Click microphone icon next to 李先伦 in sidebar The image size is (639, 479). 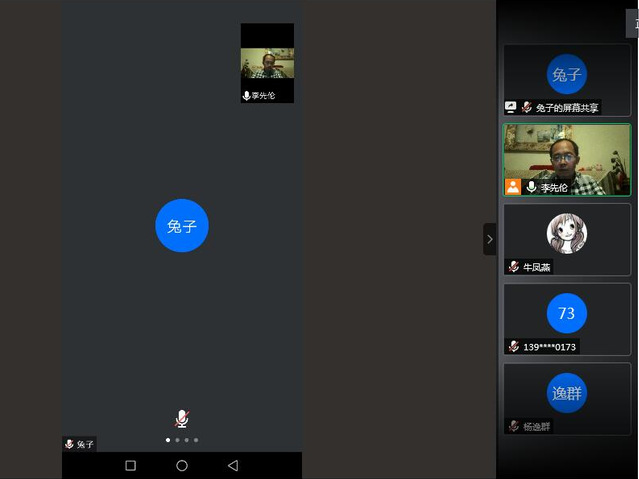(x=531, y=187)
